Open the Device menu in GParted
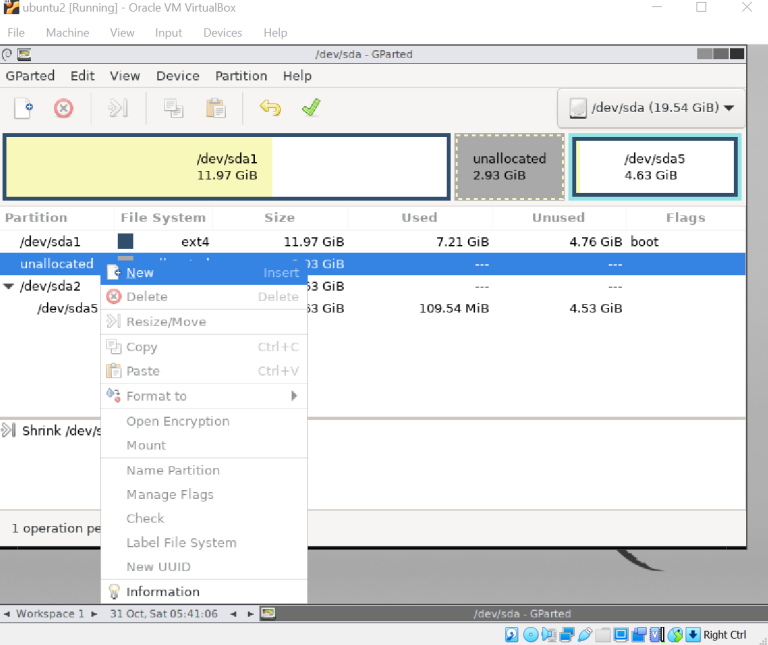 [177, 76]
